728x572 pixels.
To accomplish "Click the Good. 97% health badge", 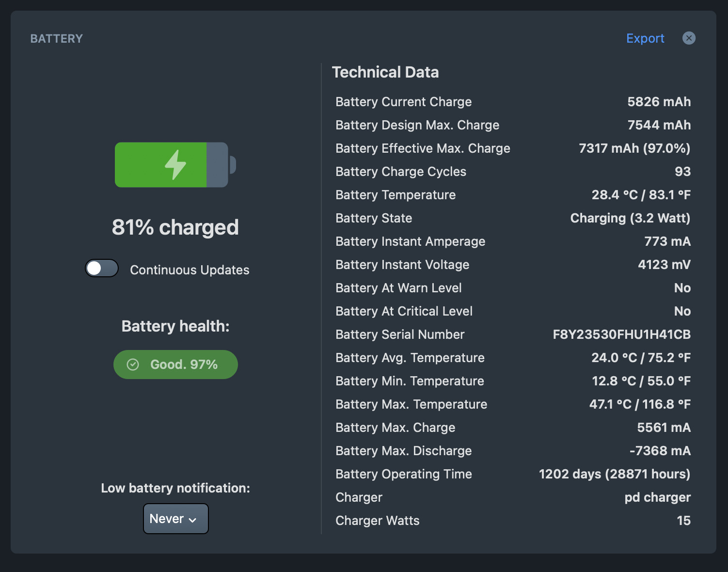I will tap(175, 365).
